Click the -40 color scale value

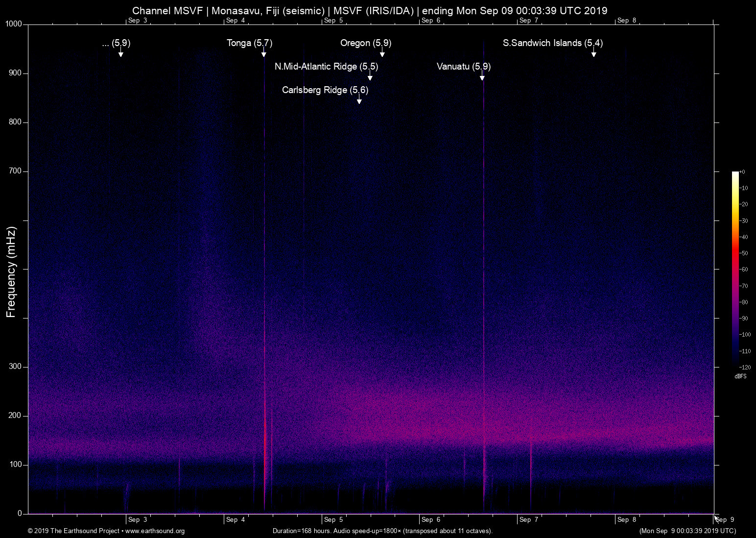(744, 238)
